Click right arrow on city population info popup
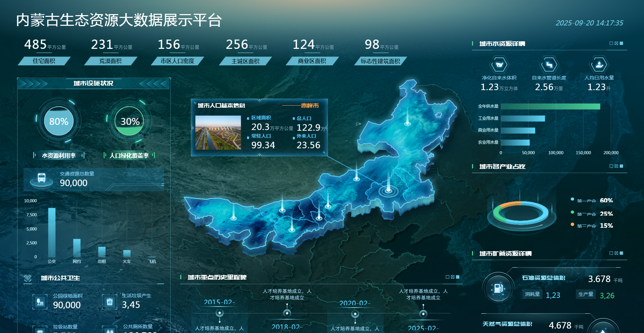 click(326, 128)
